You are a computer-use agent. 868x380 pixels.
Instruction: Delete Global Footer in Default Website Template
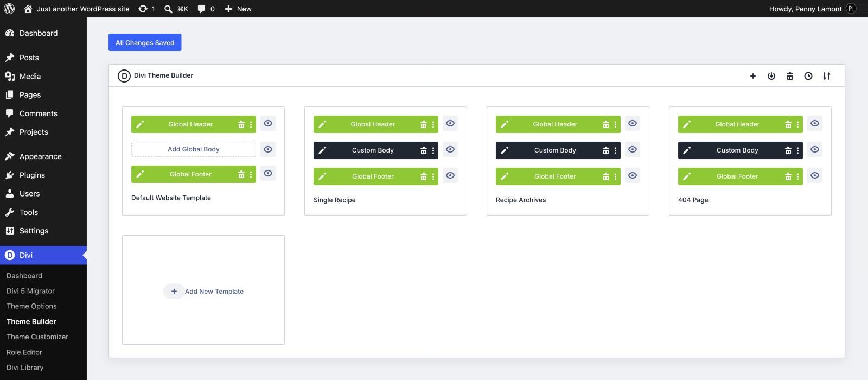(x=241, y=174)
